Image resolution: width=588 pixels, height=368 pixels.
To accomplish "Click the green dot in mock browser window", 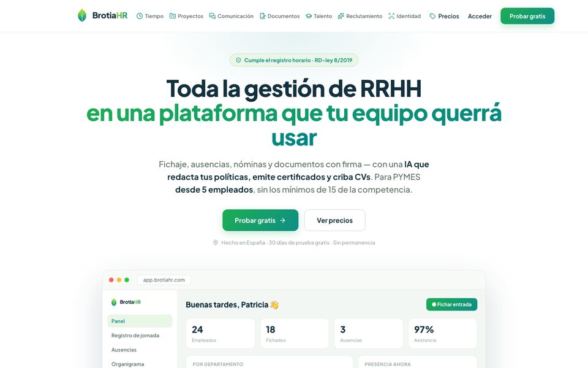I will tap(127, 280).
